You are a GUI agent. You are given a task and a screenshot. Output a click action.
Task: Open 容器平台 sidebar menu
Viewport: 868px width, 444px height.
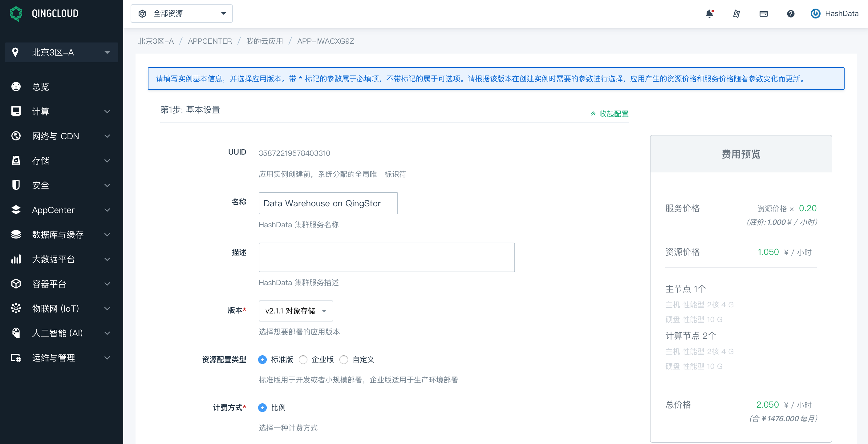tap(61, 283)
